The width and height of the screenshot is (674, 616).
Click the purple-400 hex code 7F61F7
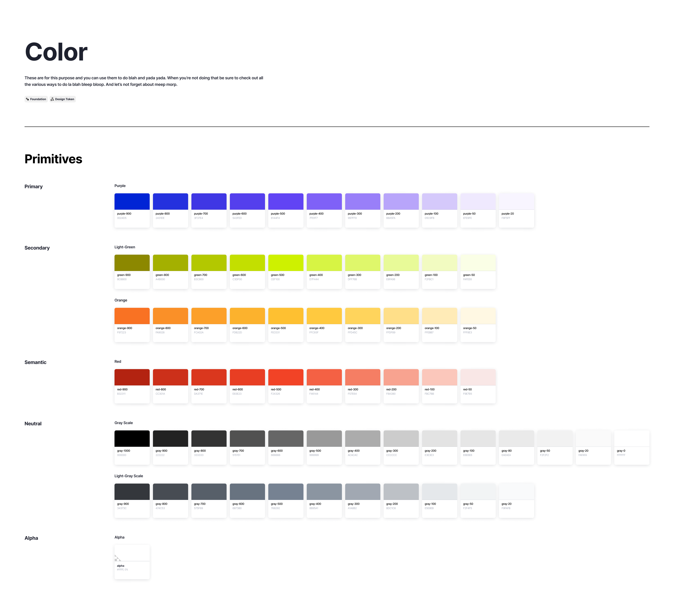coord(314,218)
